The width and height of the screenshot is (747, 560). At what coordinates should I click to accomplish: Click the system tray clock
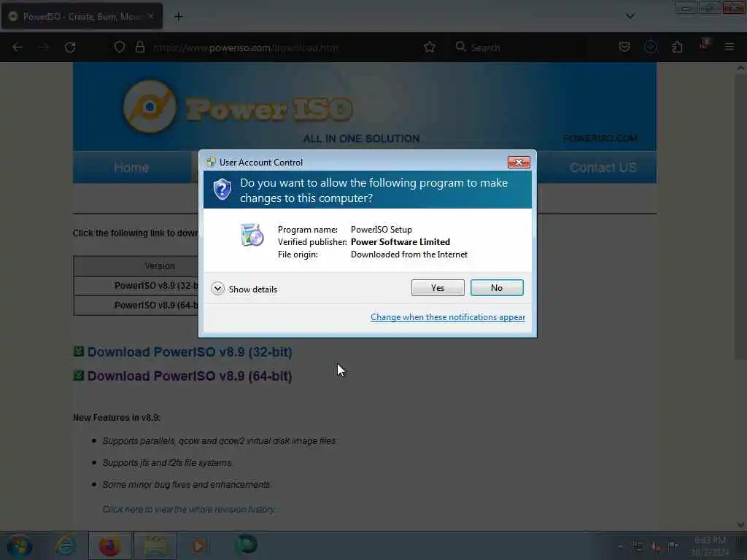[710, 546]
